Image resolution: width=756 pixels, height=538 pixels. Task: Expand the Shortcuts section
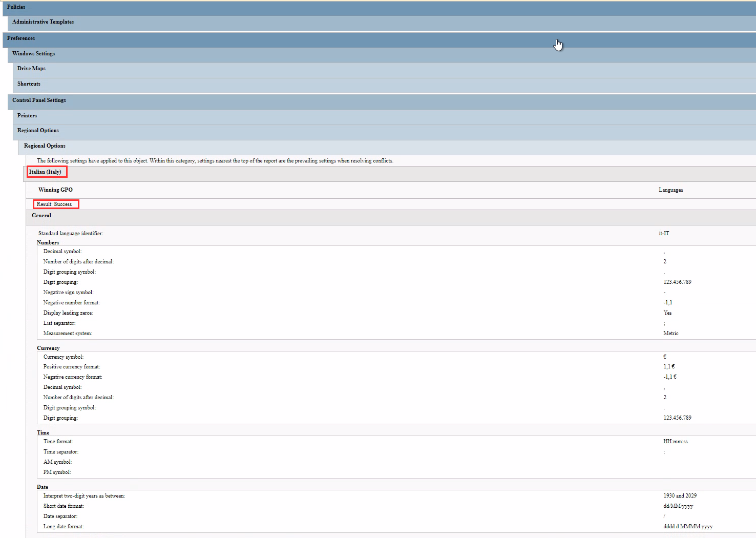coord(384,85)
